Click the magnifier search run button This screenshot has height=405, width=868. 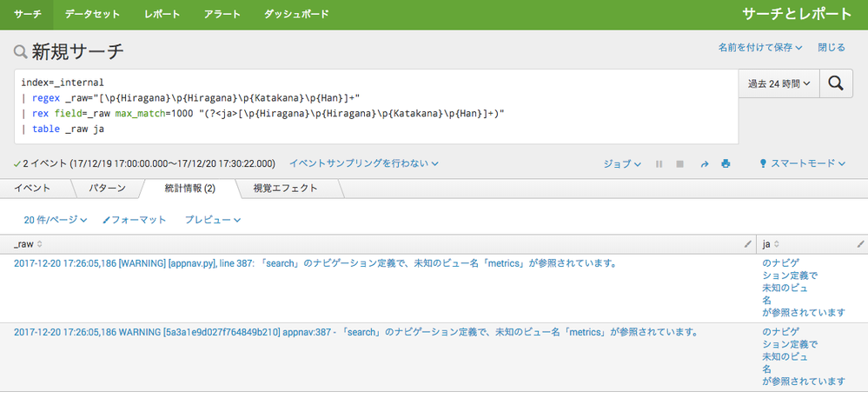835,83
